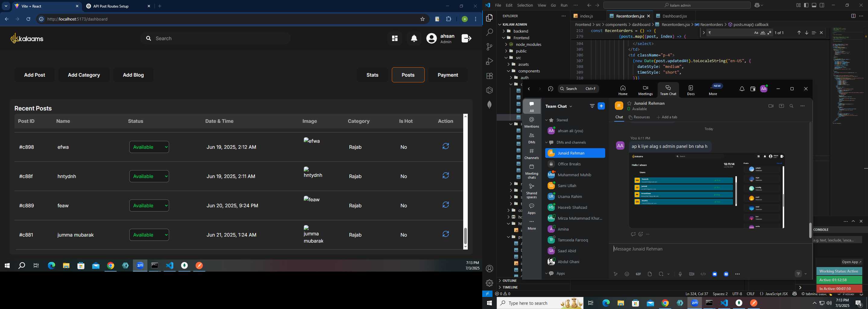
Task: Open Docs in the Zoom top navigation
Action: point(691,90)
